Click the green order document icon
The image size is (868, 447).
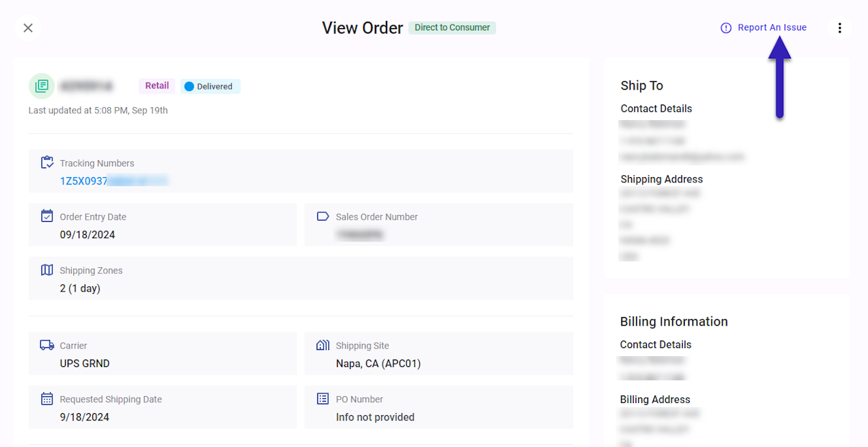[42, 86]
